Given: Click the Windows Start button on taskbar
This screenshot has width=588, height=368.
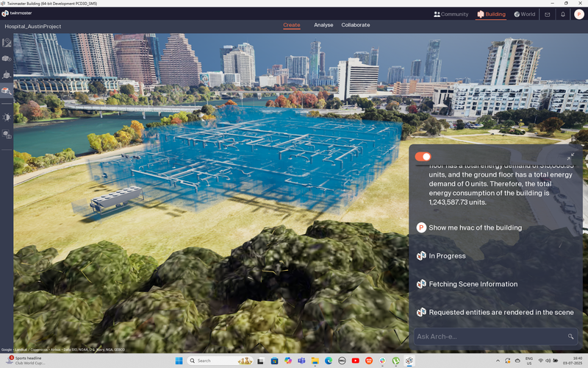Looking at the screenshot, I should [x=177, y=361].
